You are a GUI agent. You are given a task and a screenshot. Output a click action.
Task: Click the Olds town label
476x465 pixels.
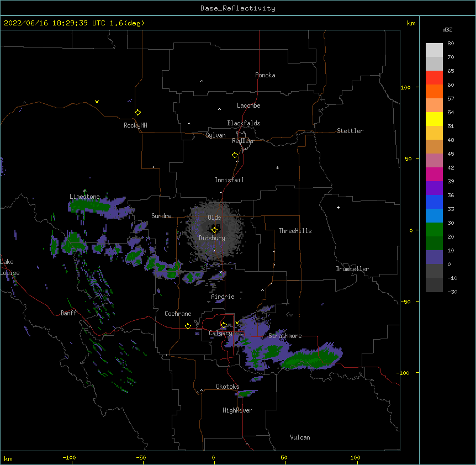pyautogui.click(x=214, y=218)
